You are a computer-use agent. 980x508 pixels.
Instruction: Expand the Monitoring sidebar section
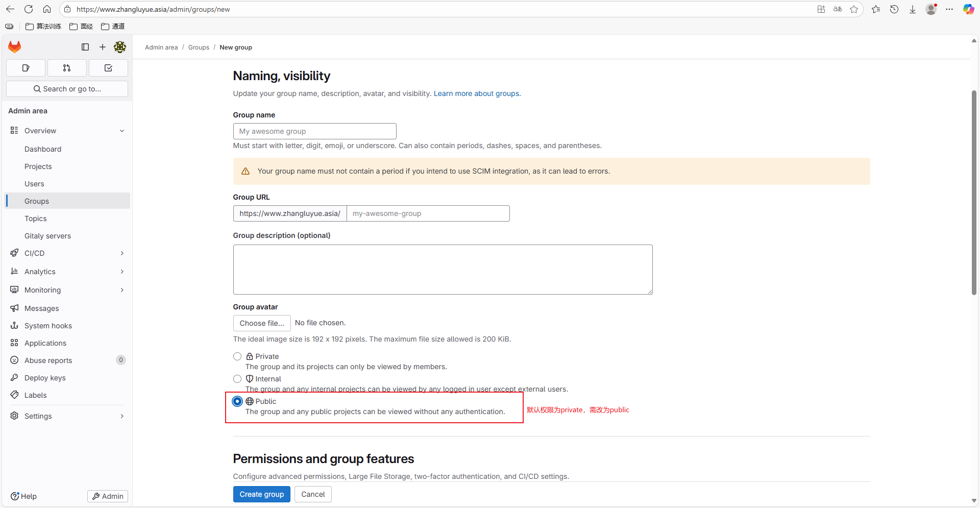tap(67, 290)
